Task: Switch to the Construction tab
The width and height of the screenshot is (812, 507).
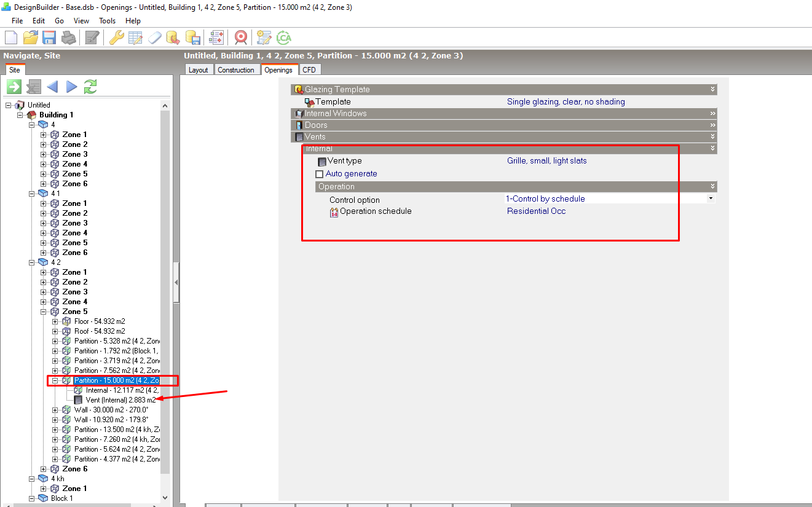Action: pos(236,70)
